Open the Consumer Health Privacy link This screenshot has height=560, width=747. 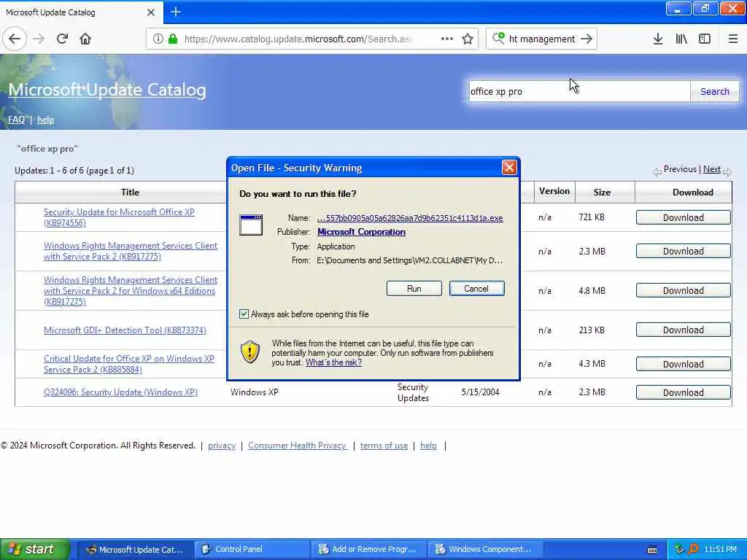click(x=298, y=446)
